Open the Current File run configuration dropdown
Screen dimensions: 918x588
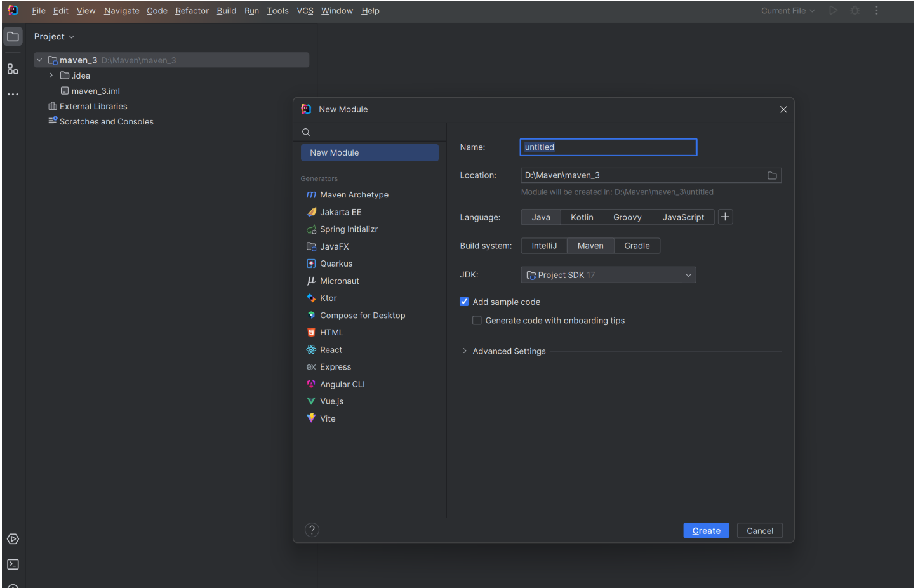(788, 11)
